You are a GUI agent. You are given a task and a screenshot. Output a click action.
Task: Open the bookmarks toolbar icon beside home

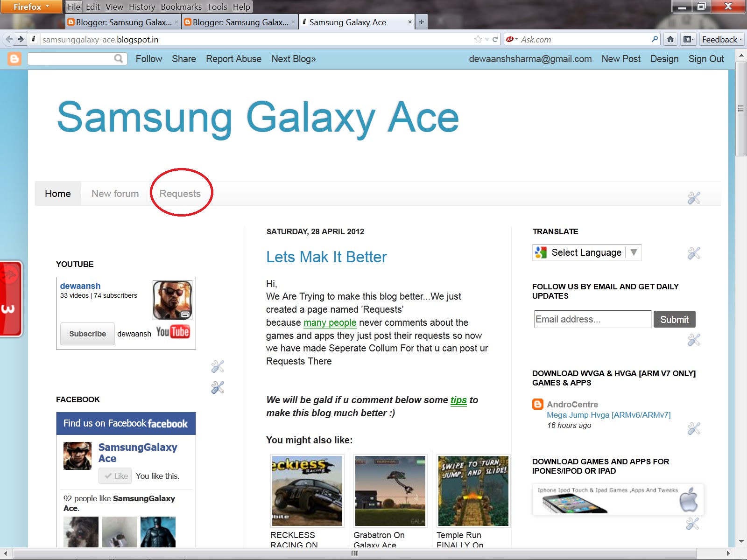point(688,39)
